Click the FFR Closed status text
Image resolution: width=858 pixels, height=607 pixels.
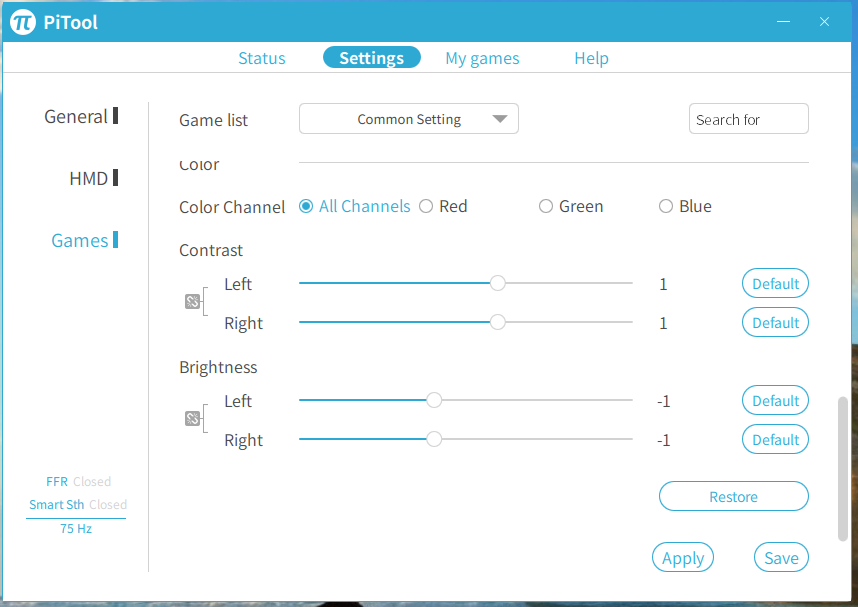[78, 482]
